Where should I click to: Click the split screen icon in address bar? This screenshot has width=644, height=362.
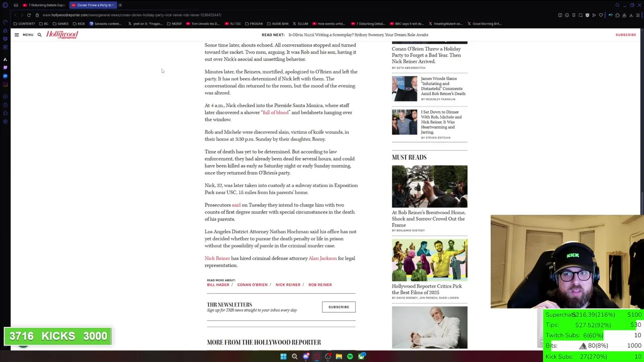560,15
